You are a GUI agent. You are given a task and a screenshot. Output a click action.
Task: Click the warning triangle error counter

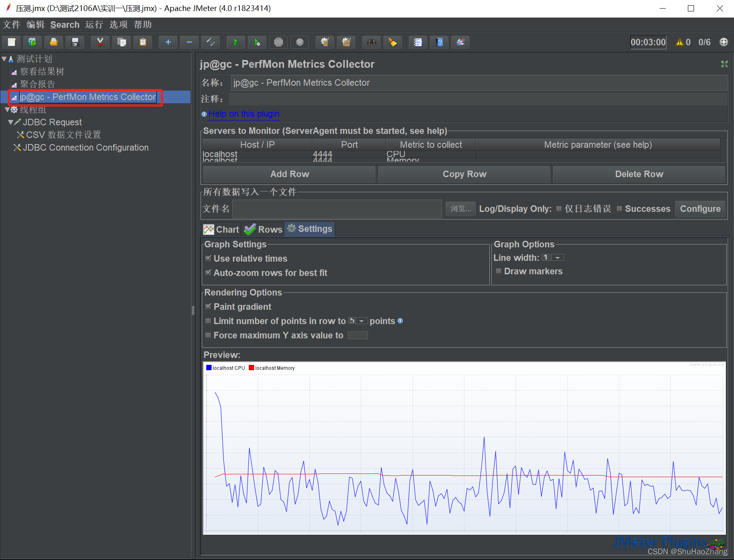(x=680, y=42)
